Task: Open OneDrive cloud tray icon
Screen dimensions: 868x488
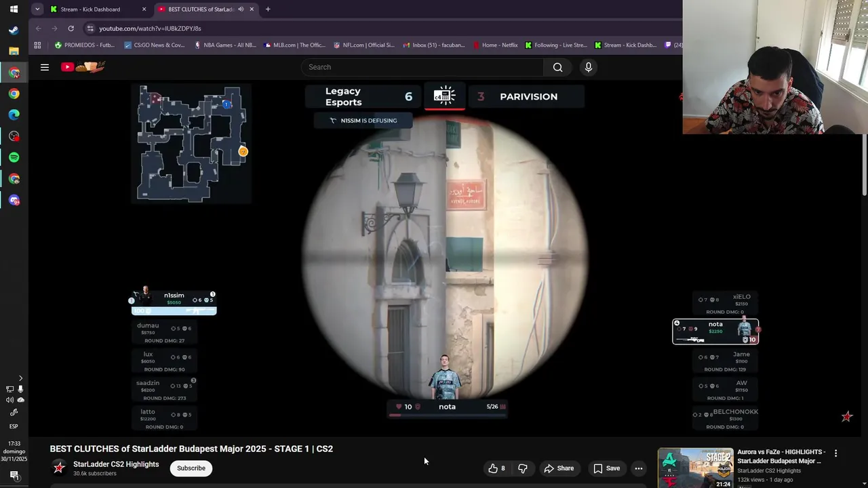Action: 20,400
